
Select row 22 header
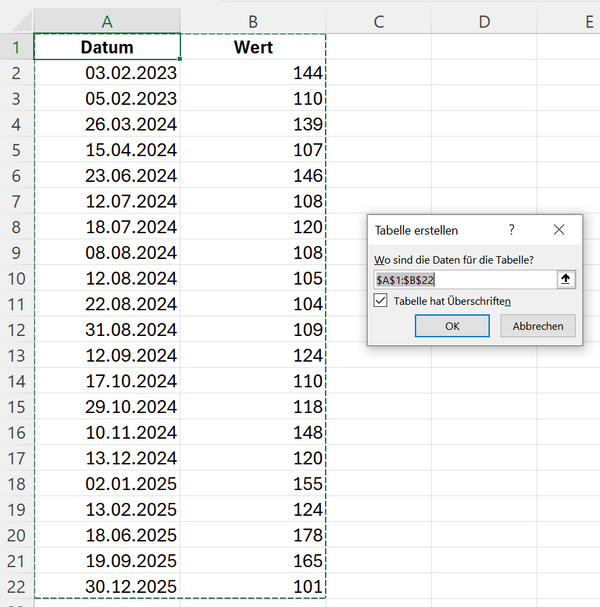click(x=16, y=585)
